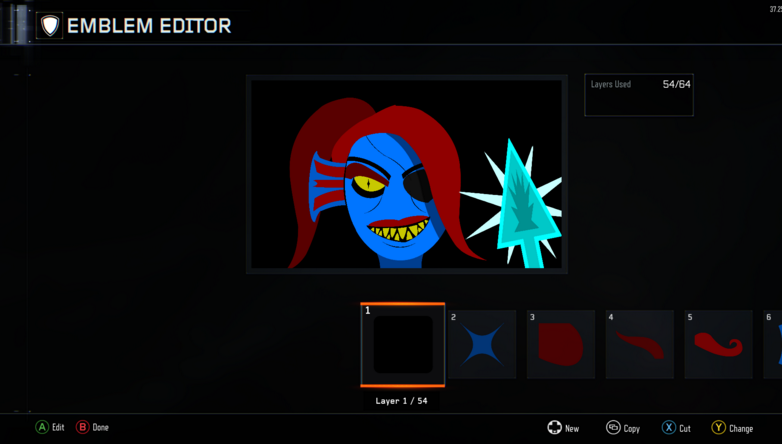
Task: Click the shield icon beside Emblem Editor
Action: click(x=50, y=26)
